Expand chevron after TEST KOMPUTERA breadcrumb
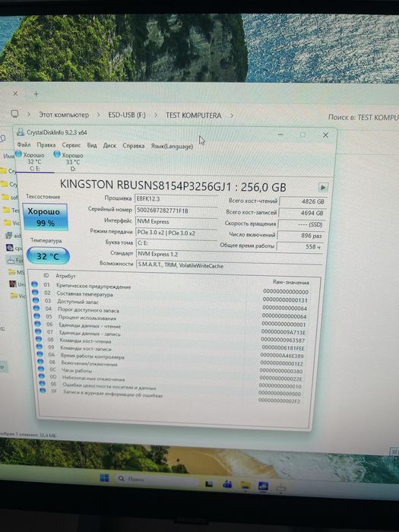399x532 pixels. pyautogui.click(x=232, y=116)
